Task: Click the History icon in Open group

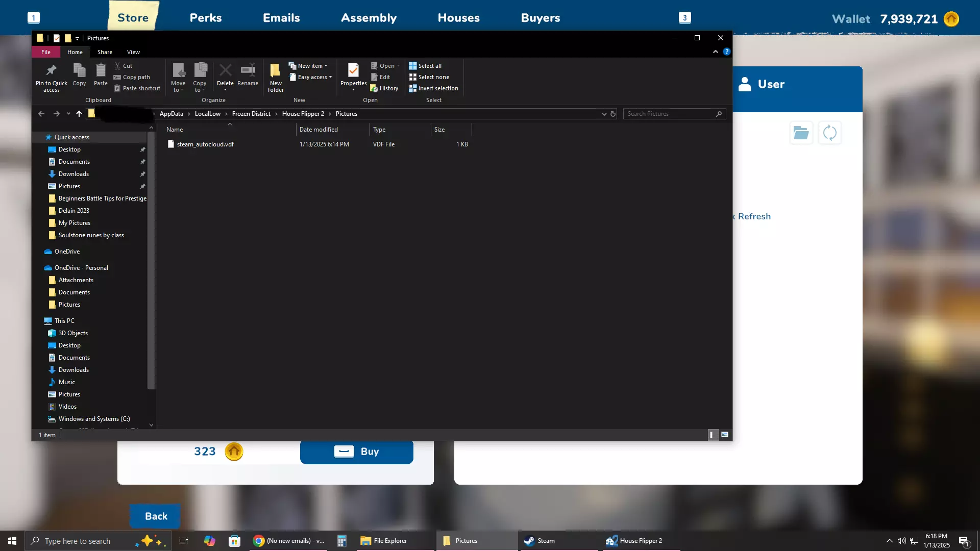Action: 374,88
